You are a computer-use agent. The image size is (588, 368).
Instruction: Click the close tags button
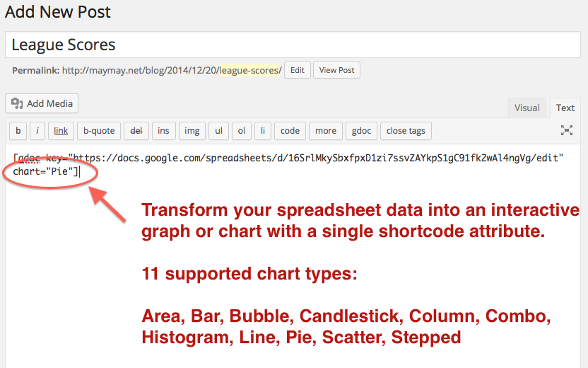406,131
